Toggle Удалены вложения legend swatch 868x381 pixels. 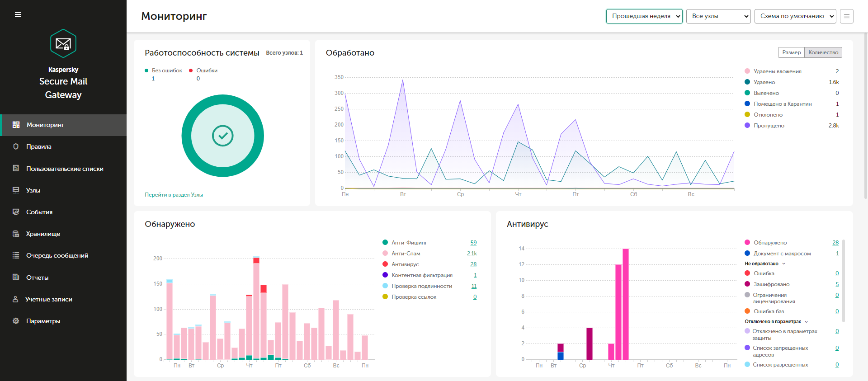coord(747,71)
